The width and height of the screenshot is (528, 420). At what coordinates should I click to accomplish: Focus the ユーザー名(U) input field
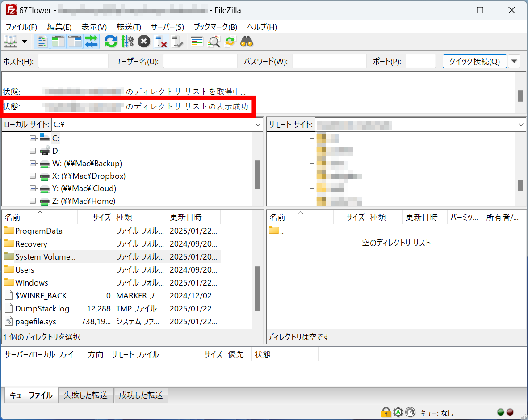[201, 61]
